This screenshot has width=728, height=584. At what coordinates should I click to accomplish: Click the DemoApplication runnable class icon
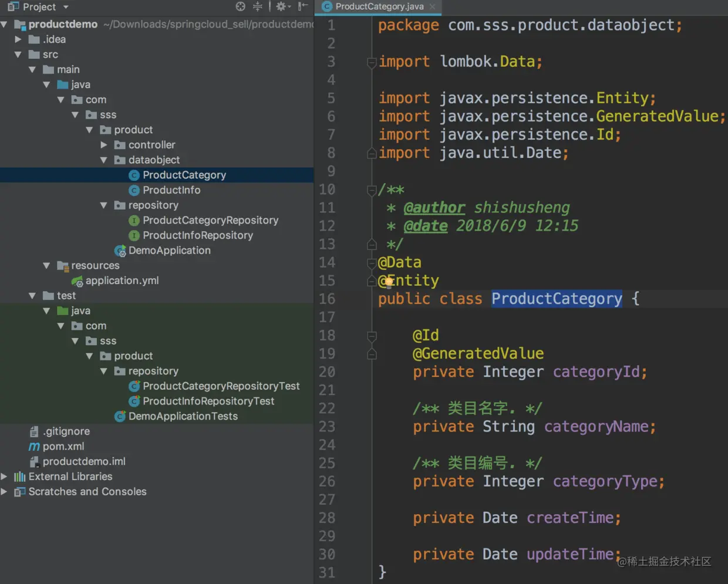[120, 251]
